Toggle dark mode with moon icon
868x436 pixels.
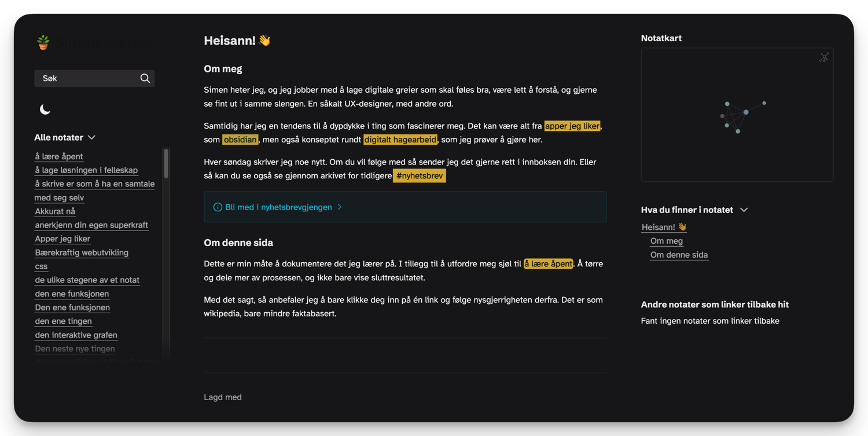pyautogui.click(x=45, y=109)
